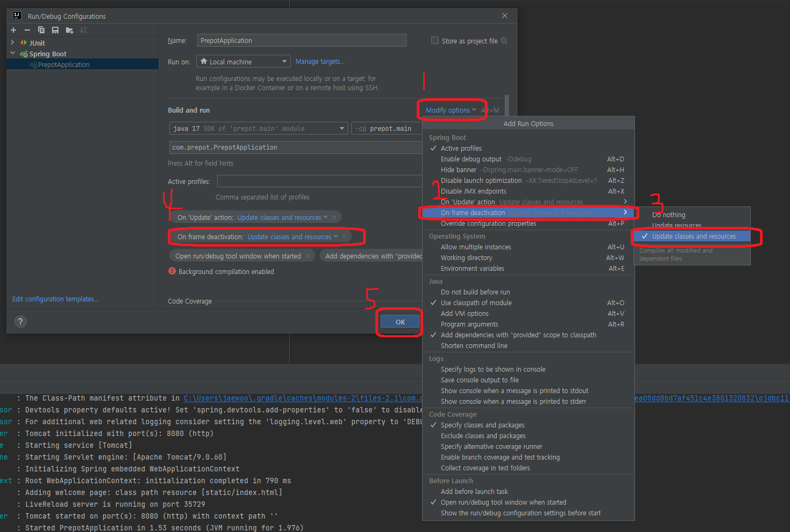Choose Allow multiple instances menu item
The height and width of the screenshot is (532, 790).
pos(528,247)
